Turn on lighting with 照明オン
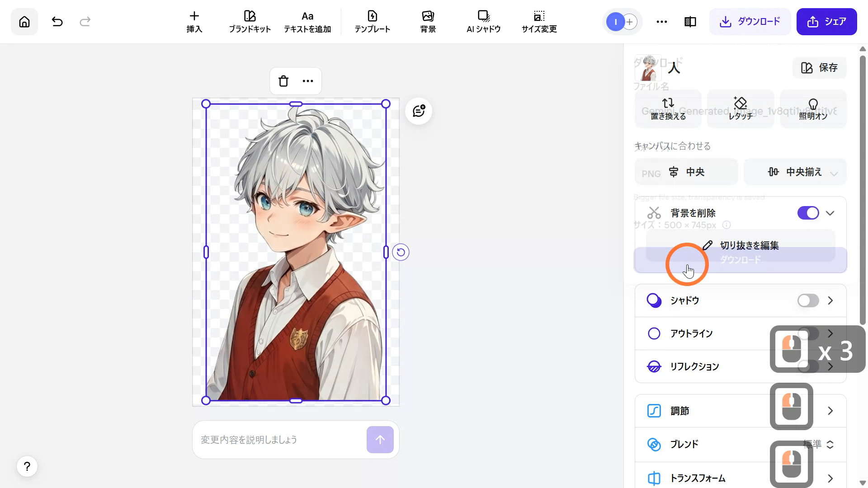Image resolution: width=868 pixels, height=488 pixels. click(813, 109)
